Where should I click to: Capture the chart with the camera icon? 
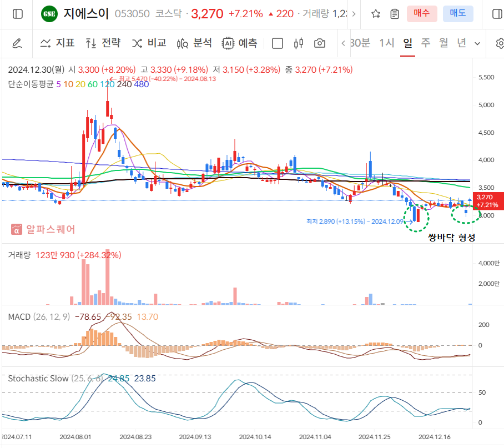(319, 42)
